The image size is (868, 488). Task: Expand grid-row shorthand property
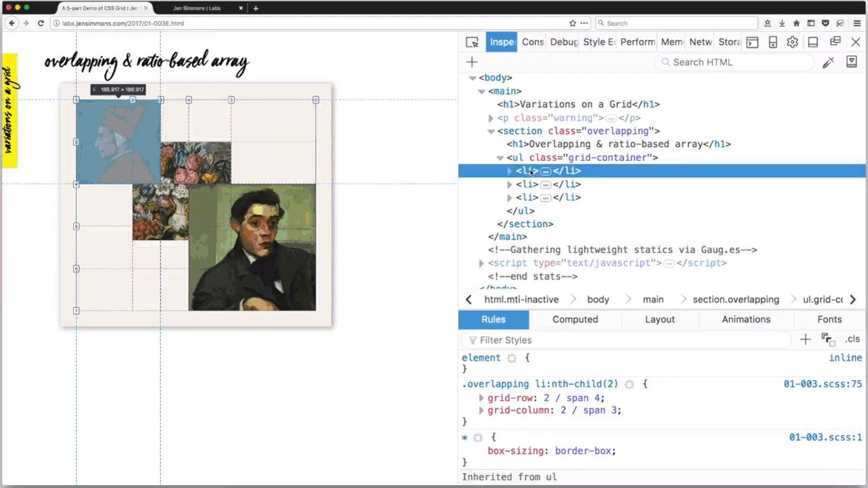[x=481, y=398]
